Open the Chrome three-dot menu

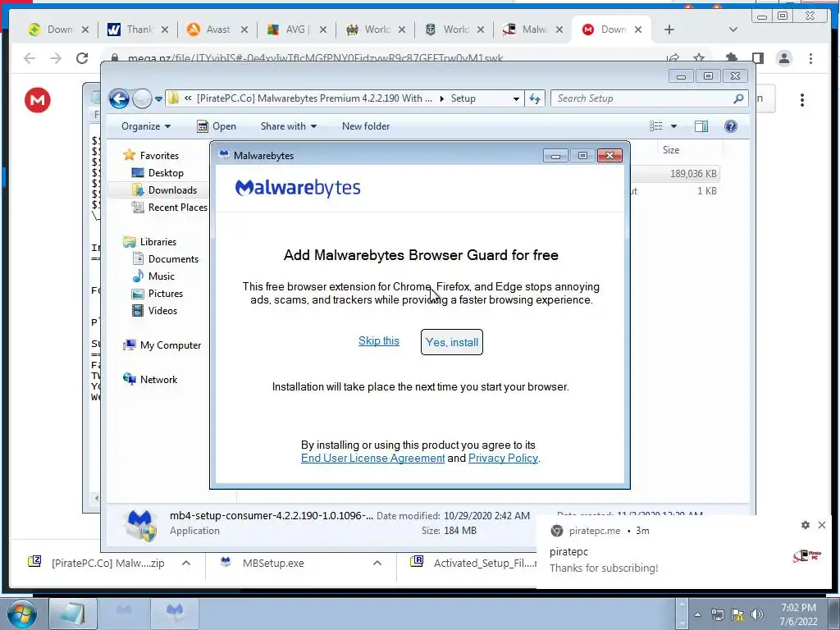(x=810, y=58)
